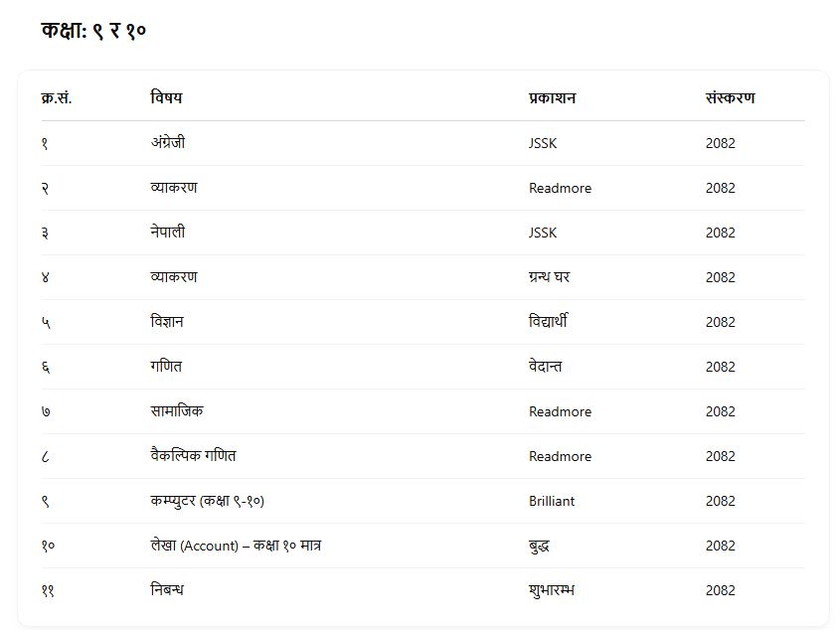Click the सामाजिक subject cell

pos(177,411)
